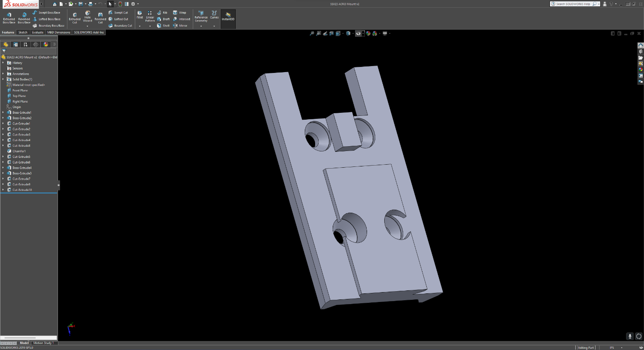Select the Extruded Boss/Base tool
Image resolution: width=644 pixels, height=350 pixels.
click(9, 18)
